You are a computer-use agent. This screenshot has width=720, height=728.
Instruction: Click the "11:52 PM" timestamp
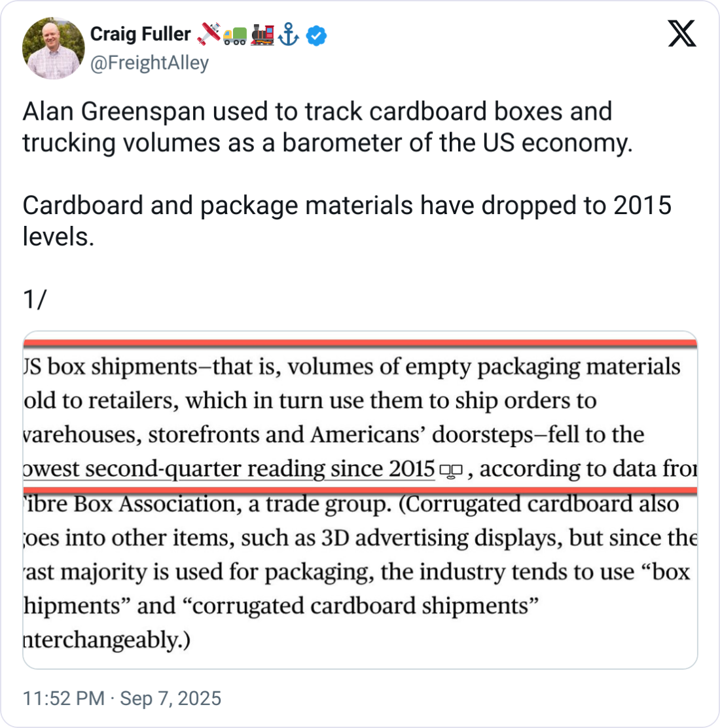(x=63, y=698)
